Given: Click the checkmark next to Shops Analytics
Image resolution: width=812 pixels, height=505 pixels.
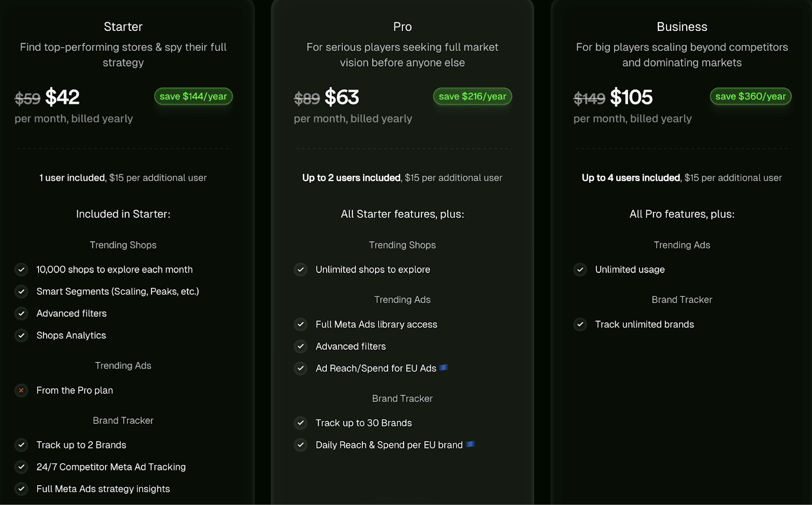Looking at the screenshot, I should (x=21, y=335).
